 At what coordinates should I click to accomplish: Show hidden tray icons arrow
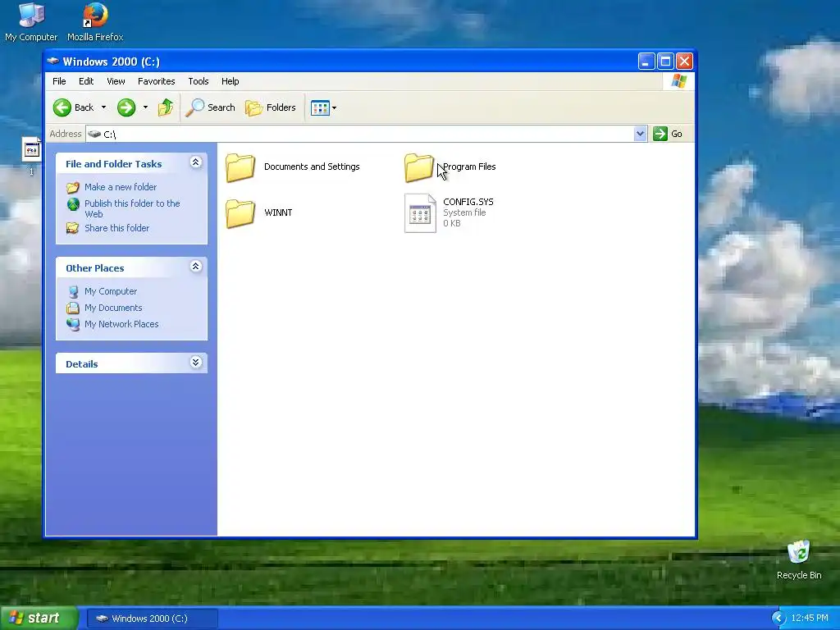click(778, 619)
